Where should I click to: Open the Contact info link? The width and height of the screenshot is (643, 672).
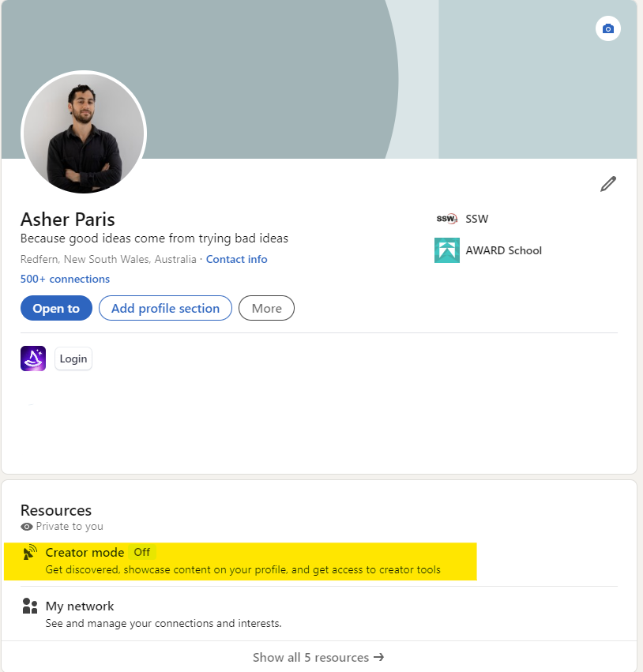pyautogui.click(x=236, y=259)
